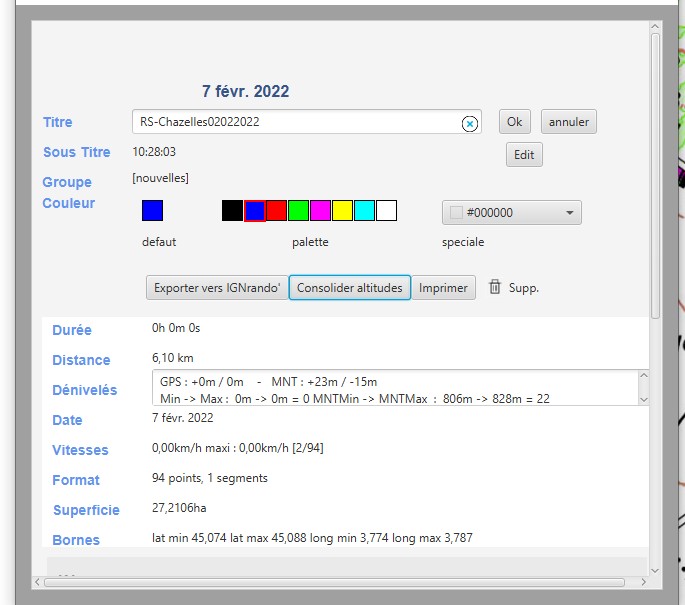Image resolution: width=685 pixels, height=605 pixels.
Task: Click the blue default color swatch
Action: 152,211
